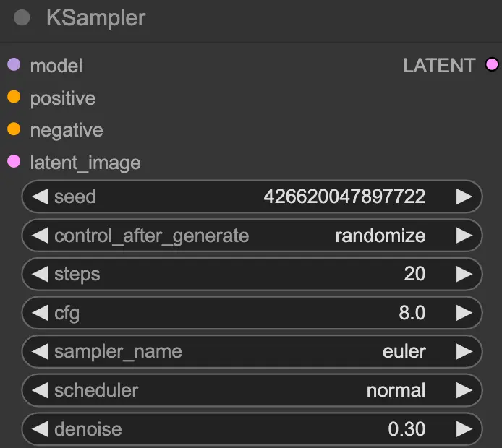Select previous control_after_generate option
This screenshot has width=502, height=448.
point(40,236)
